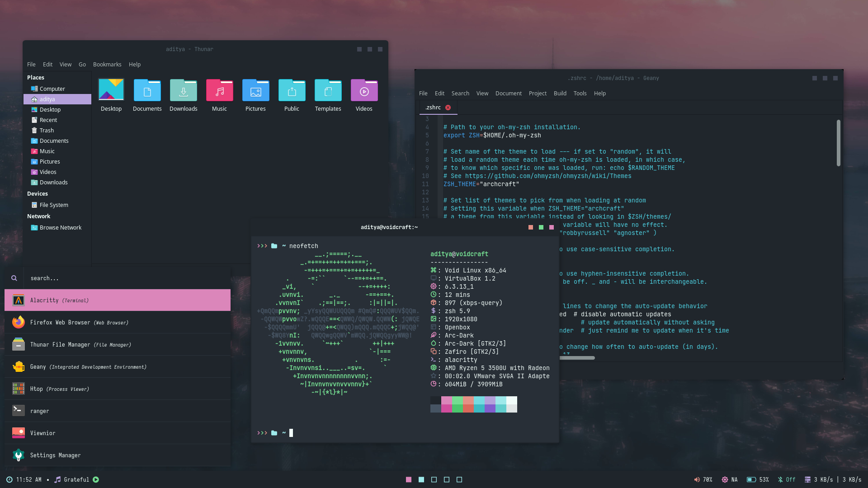Toggle Bluetooth Off indicator in panel

(786, 480)
